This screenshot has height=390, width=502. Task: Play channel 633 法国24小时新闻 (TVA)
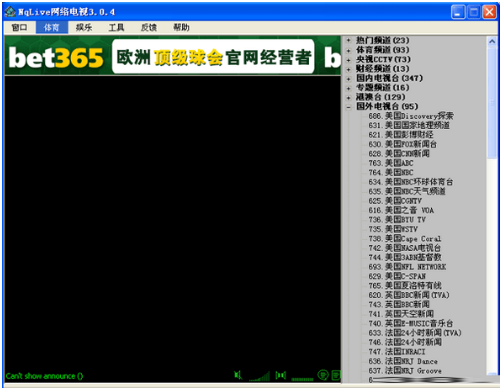click(415, 333)
